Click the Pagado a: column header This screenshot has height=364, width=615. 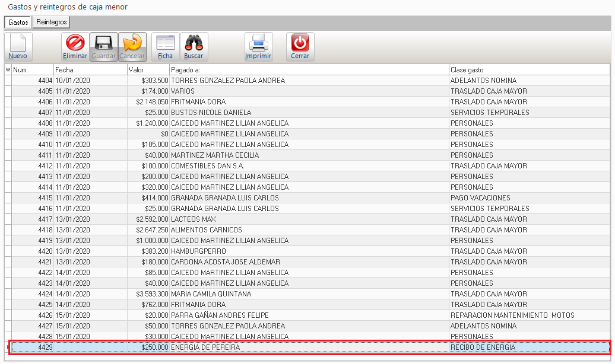309,70
